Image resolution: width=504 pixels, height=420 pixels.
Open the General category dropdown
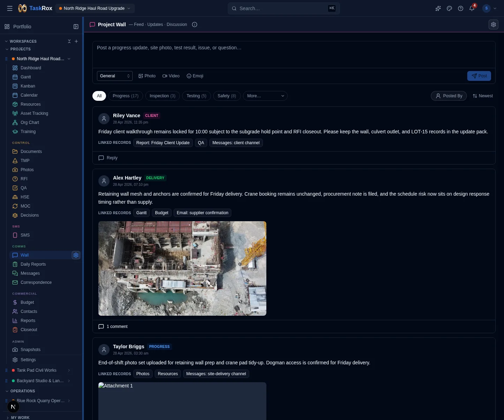115,76
